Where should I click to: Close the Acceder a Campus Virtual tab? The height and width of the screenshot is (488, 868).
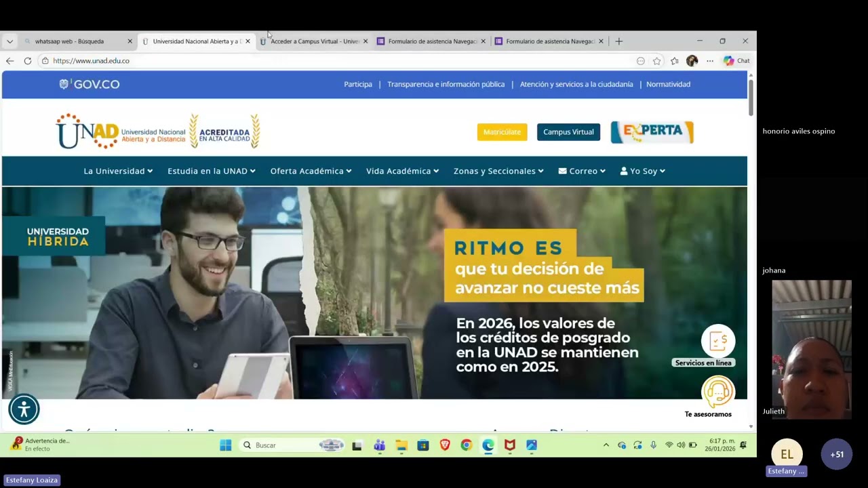[x=366, y=41]
